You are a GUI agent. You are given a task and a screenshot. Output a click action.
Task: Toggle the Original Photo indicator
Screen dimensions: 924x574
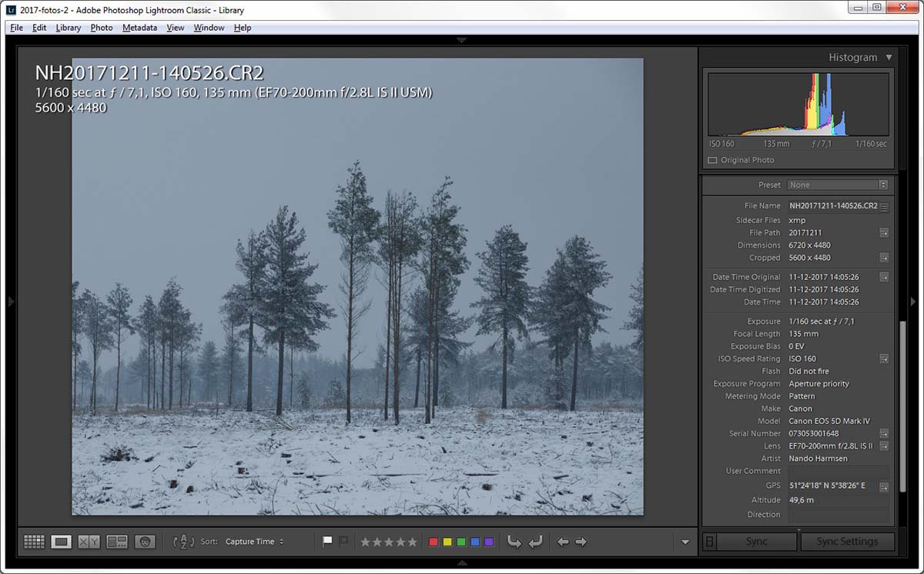point(712,160)
